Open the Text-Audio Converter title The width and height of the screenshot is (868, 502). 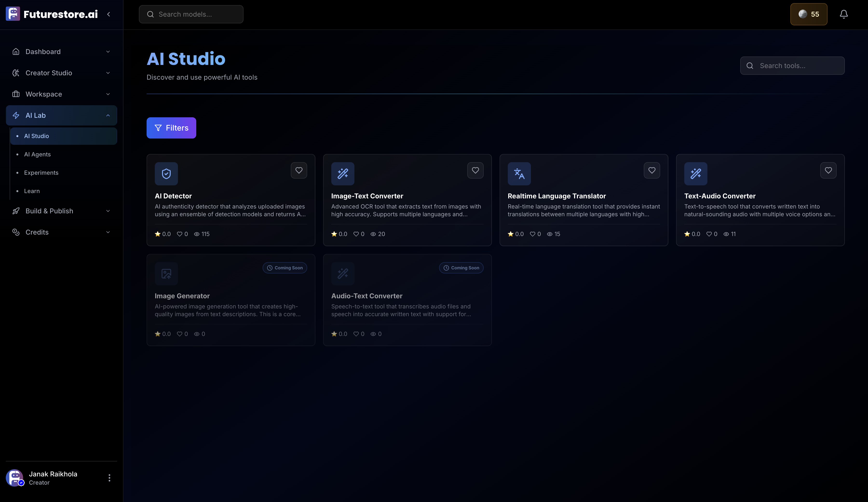(720, 196)
